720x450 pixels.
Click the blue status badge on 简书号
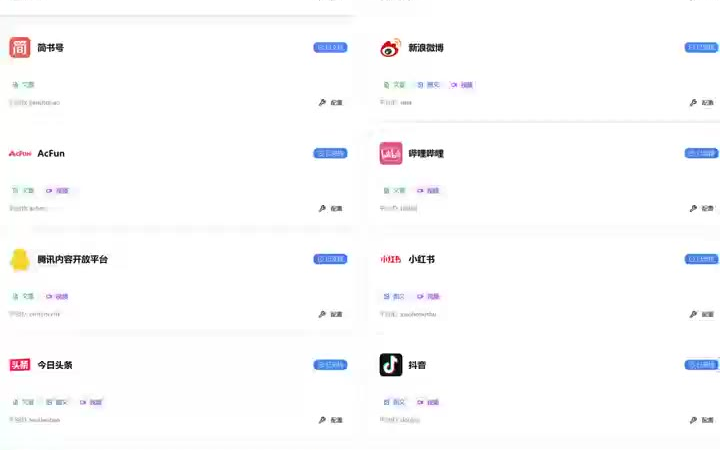coord(330,47)
